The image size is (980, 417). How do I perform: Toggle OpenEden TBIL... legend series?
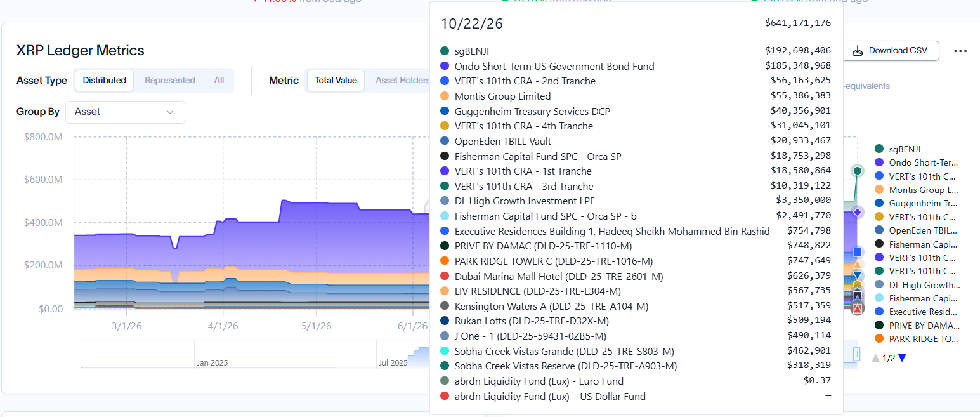(x=917, y=230)
